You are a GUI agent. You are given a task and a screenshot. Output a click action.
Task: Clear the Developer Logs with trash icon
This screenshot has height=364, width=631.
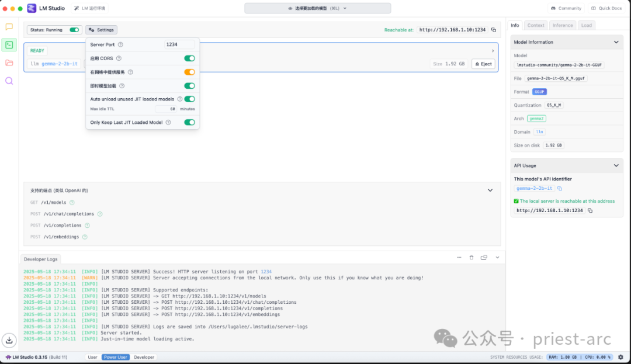pos(471,258)
